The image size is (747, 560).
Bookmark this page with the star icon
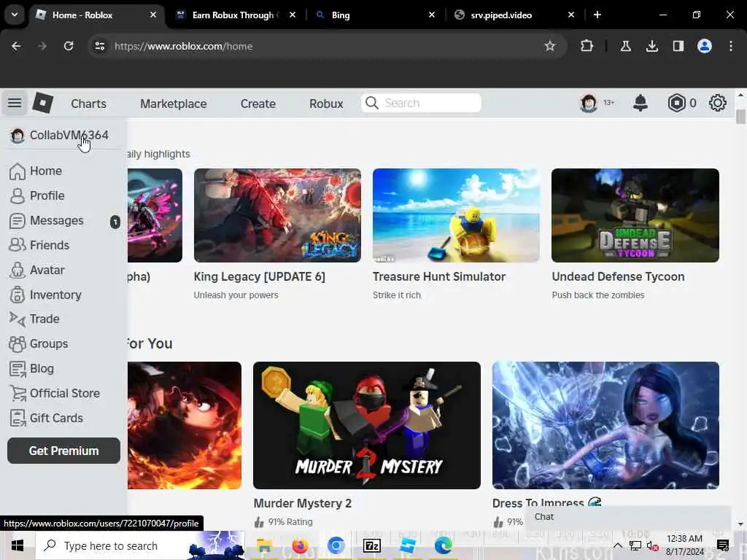(550, 46)
